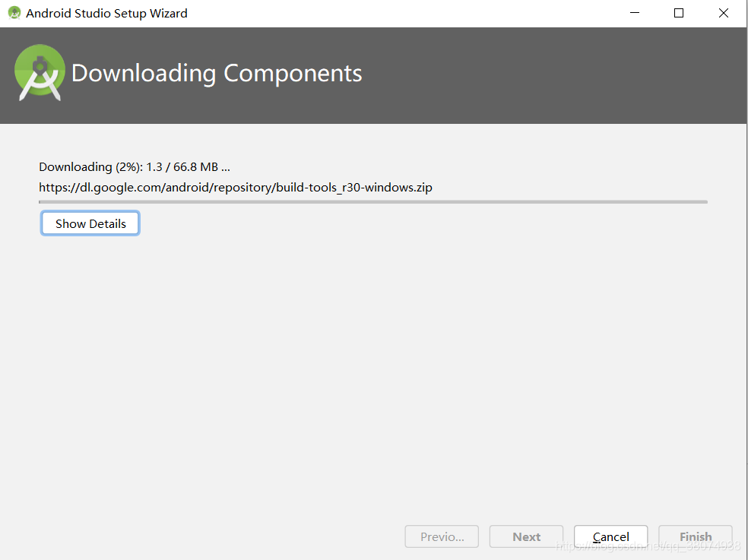Close the Android Studio Setup Wizard
748x560 pixels.
pos(723,13)
